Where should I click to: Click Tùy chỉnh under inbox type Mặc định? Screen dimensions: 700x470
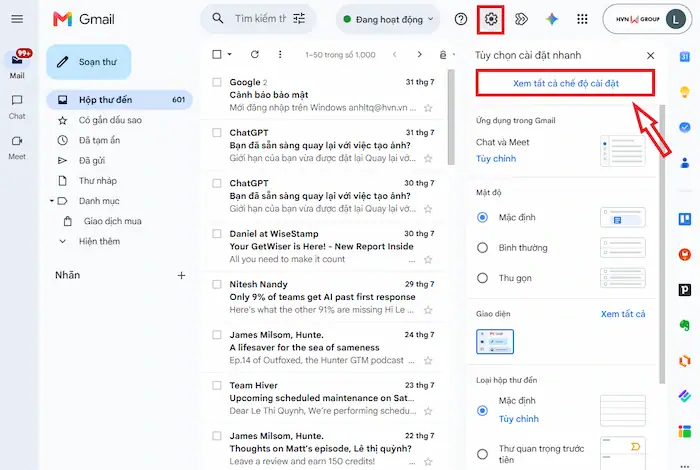click(519, 419)
